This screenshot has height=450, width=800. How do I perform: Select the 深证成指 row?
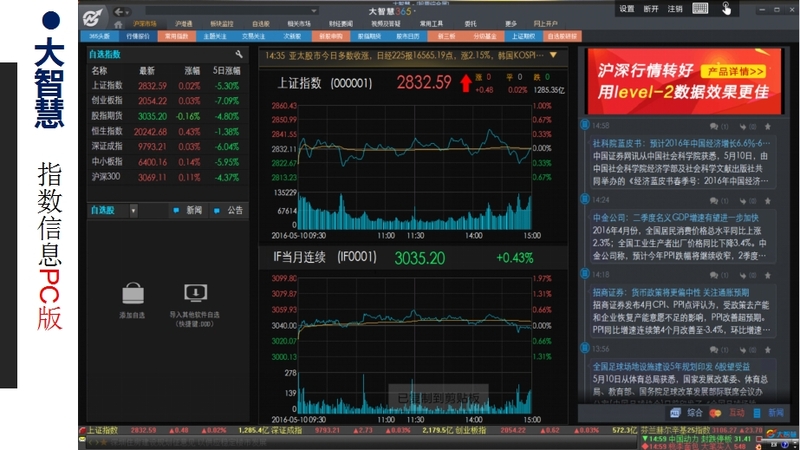(167, 146)
